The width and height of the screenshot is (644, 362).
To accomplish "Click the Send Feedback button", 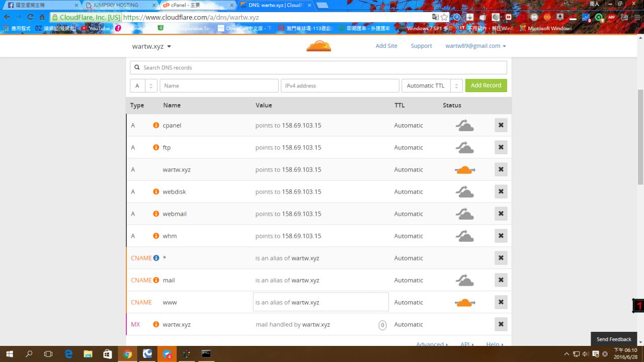I will point(614,339).
